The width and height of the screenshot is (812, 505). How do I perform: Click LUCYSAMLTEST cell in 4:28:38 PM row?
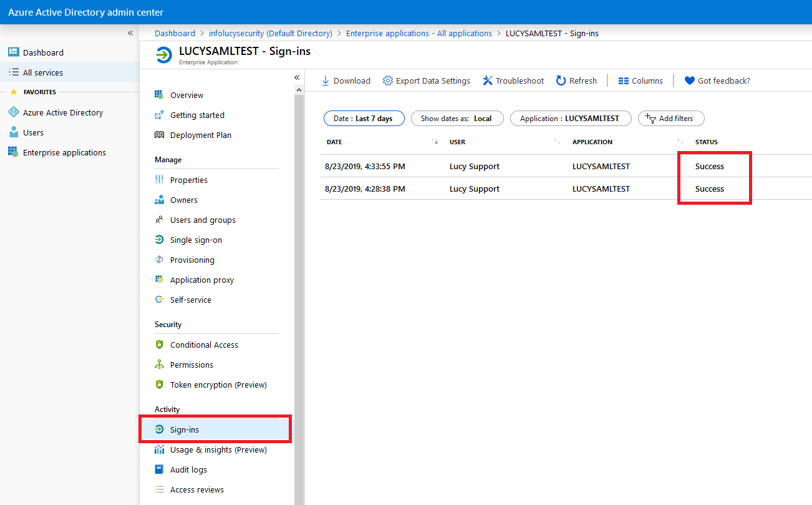point(601,189)
